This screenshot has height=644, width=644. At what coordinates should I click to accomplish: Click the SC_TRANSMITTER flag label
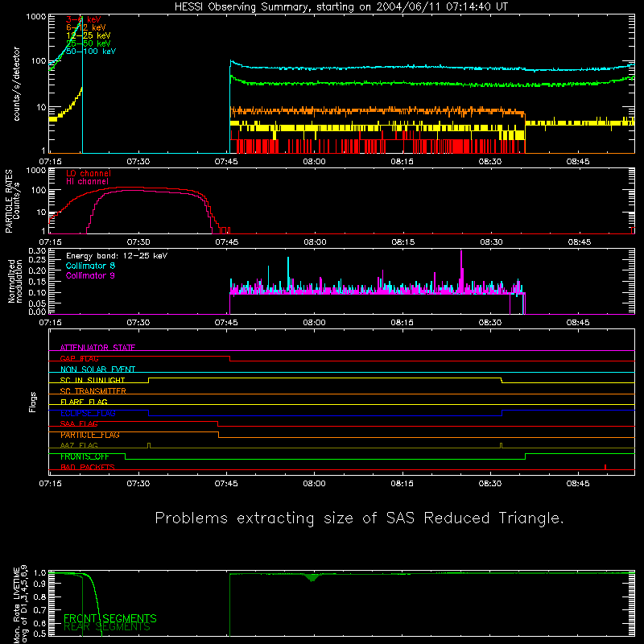tap(93, 391)
